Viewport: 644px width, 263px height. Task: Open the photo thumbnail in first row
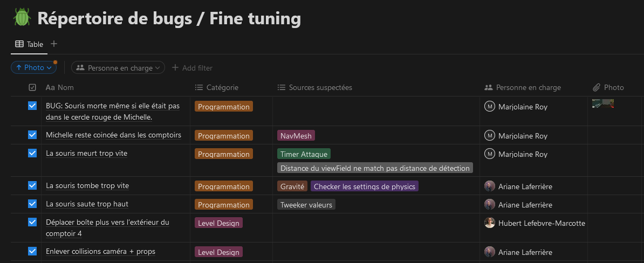(x=602, y=104)
